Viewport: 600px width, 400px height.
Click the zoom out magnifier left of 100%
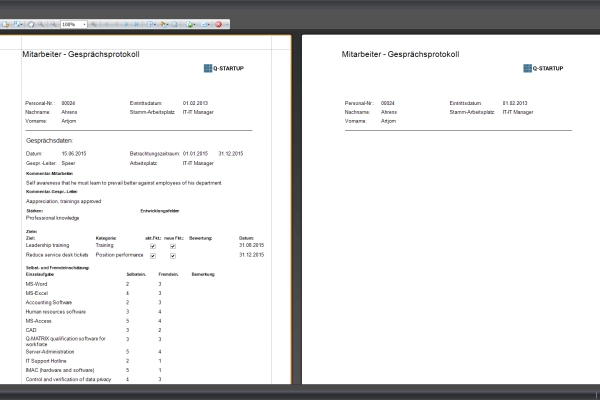tap(54, 24)
